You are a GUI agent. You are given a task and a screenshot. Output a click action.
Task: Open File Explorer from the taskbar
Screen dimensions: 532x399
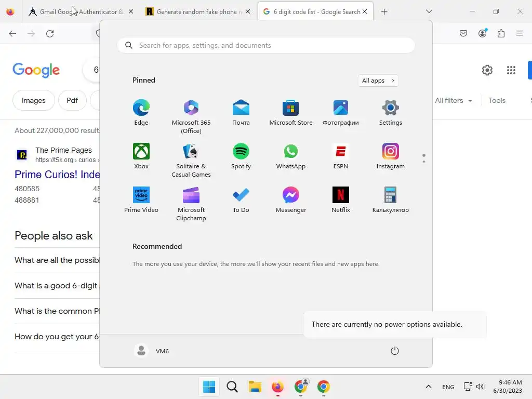pos(255,387)
